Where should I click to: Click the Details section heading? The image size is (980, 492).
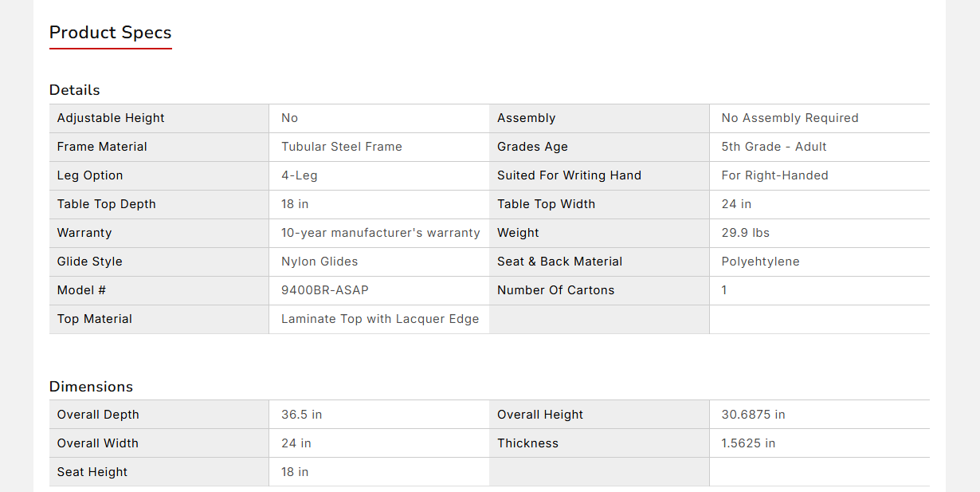point(75,90)
